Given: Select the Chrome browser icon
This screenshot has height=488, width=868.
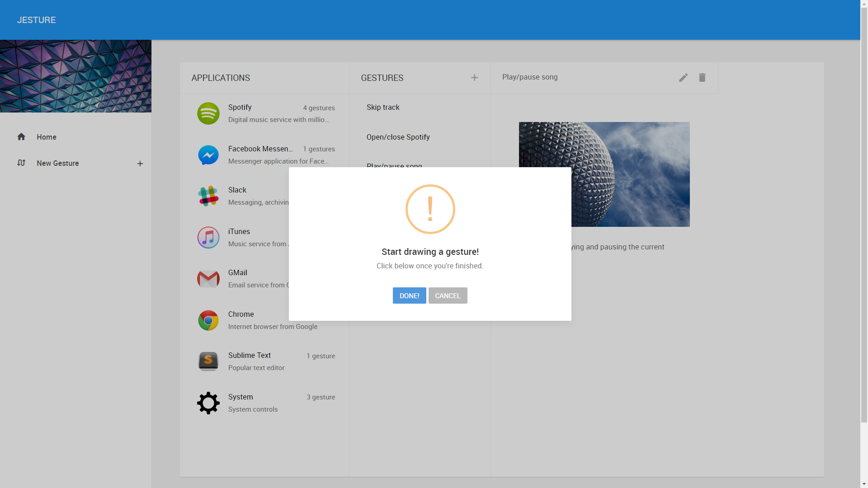Looking at the screenshot, I should 208,320.
